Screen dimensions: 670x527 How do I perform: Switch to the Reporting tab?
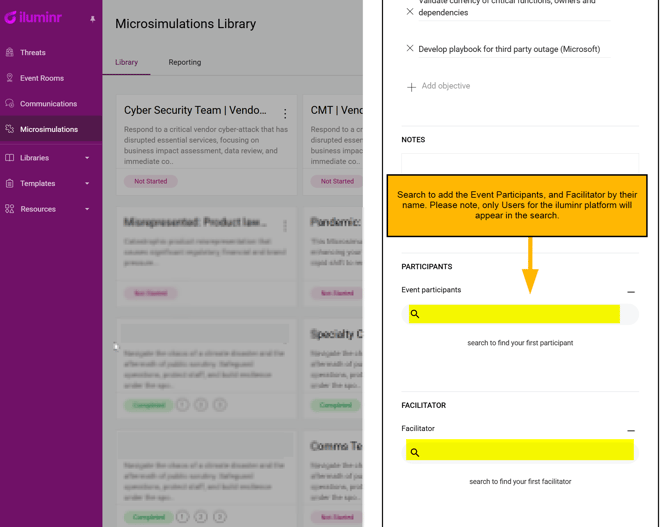pos(184,62)
